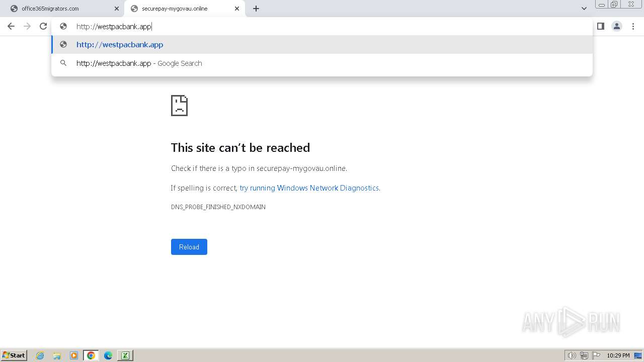Restore down the Chrome window
This screenshot has width=644, height=362.
tap(614, 5)
